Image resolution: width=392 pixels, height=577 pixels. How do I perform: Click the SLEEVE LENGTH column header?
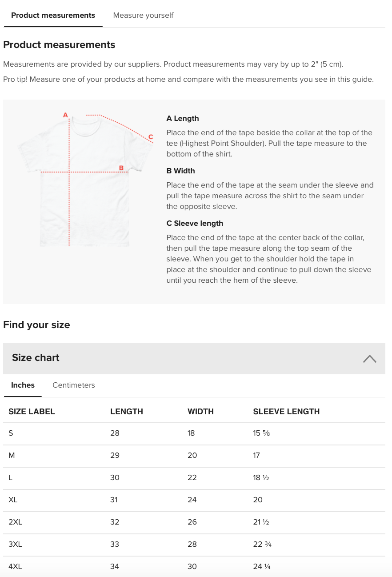click(x=286, y=412)
